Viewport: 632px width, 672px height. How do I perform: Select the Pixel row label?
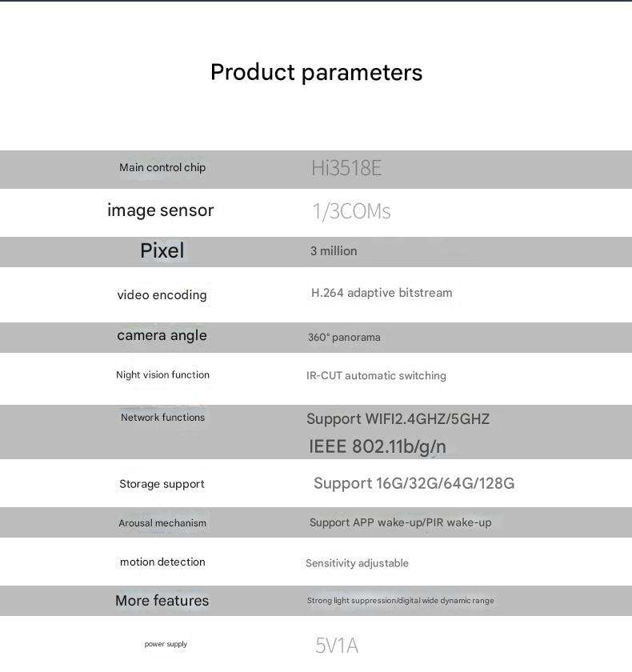[162, 250]
